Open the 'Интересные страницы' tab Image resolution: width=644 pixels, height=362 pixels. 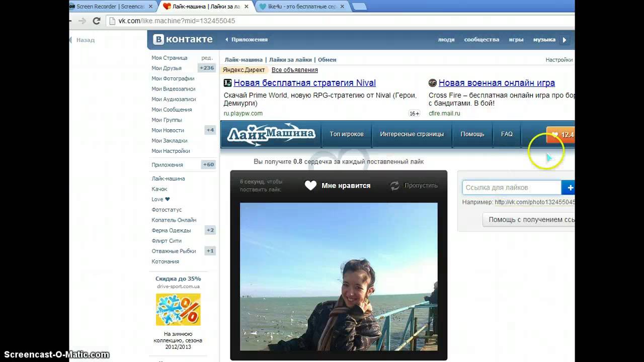pos(412,134)
